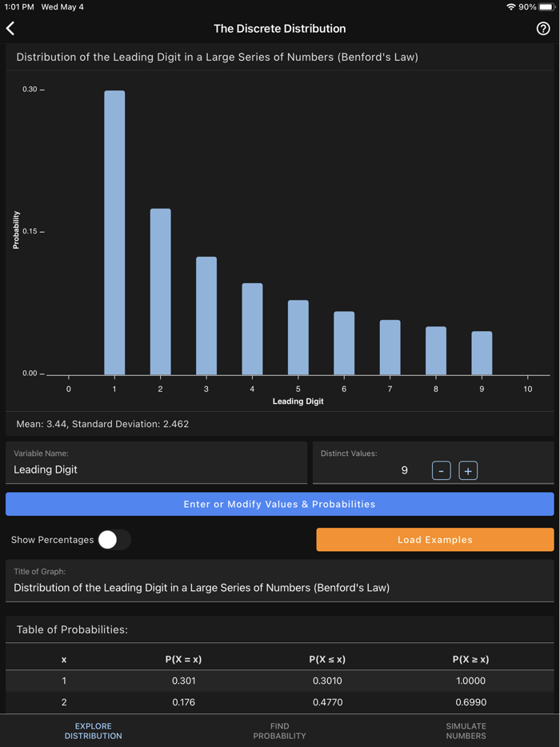560x747 pixels.
Task: Navigate back using the back arrow
Action: (x=10, y=28)
